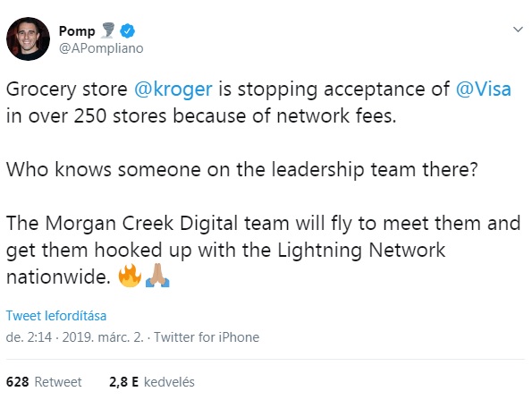
Task: Click the blue verified badge icon
Action: [128, 31]
